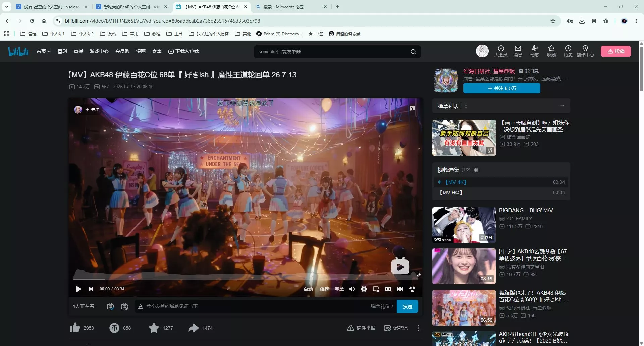Open danmaku text style options
This screenshot has height=346, width=644.
point(141,306)
